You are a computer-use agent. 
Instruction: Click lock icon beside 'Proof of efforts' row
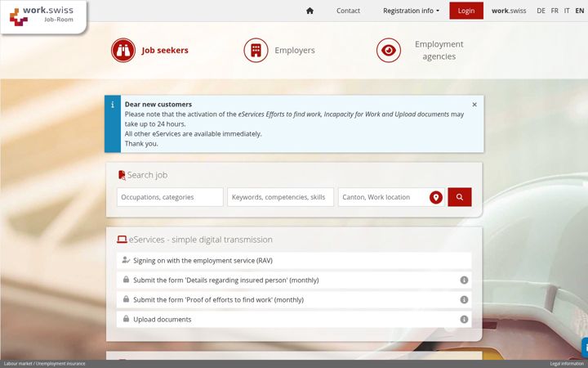126,299
